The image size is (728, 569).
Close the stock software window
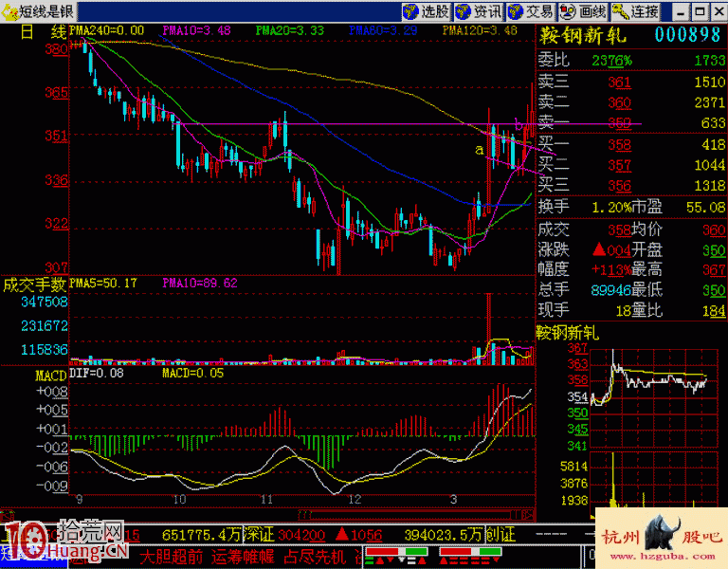[x=719, y=12]
